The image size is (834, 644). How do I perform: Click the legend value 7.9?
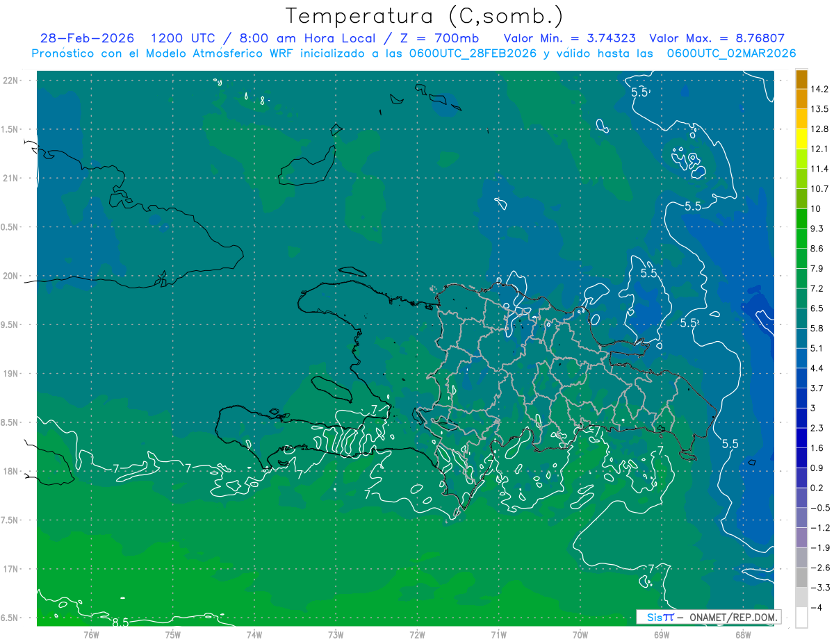[818, 268]
